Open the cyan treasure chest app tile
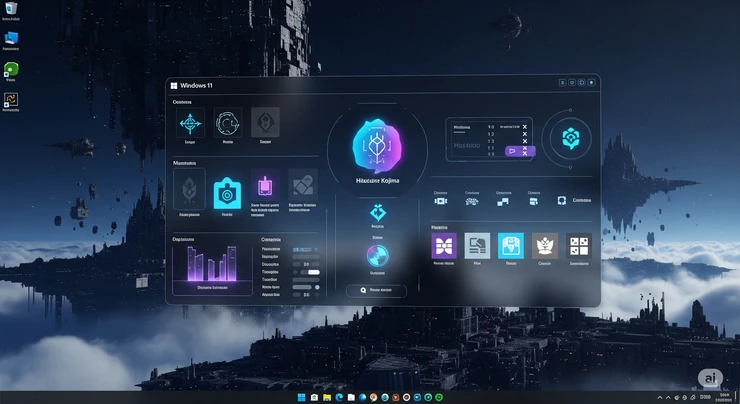740x404 pixels. (511, 245)
